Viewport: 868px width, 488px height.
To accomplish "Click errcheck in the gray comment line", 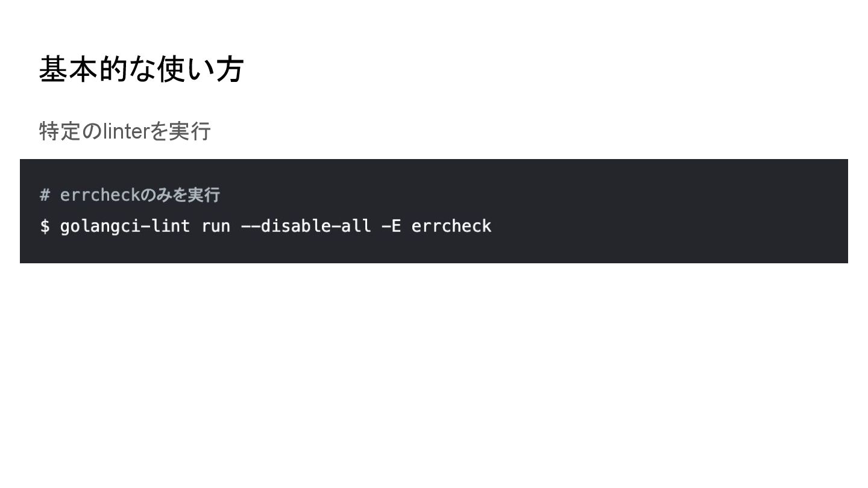I will point(99,195).
